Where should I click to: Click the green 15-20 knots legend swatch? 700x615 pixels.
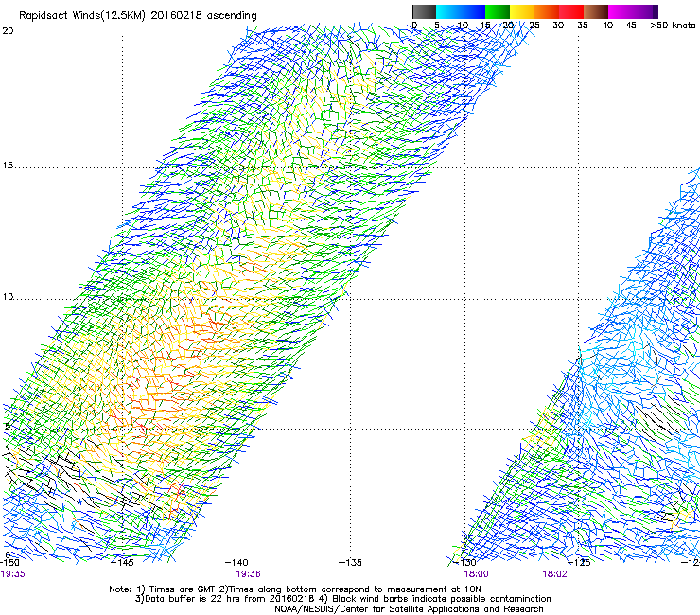pos(498,11)
